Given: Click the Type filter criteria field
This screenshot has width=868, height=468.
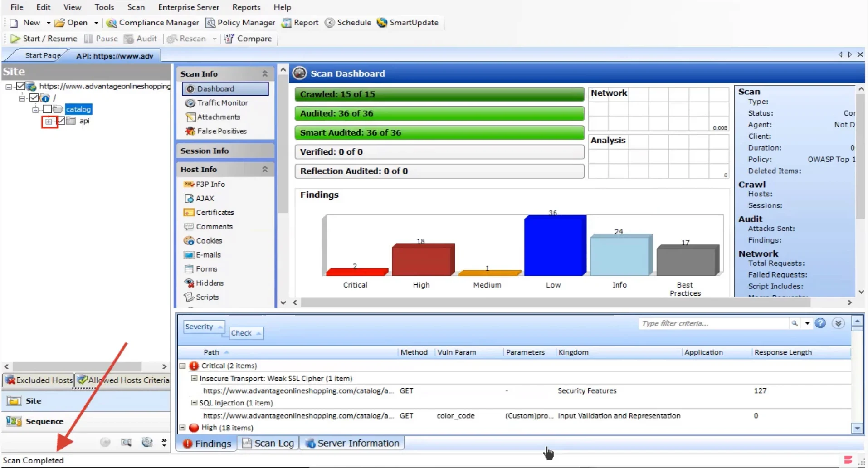Looking at the screenshot, I should tap(714, 323).
